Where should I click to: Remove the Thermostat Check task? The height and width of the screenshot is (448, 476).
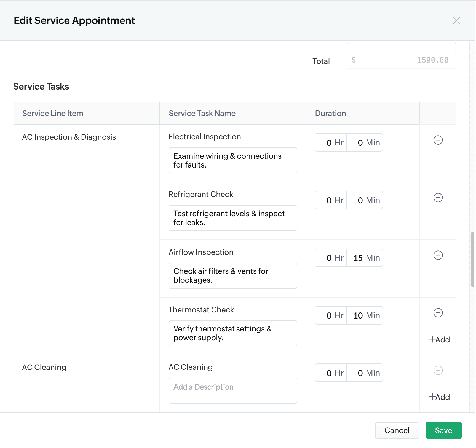click(438, 313)
